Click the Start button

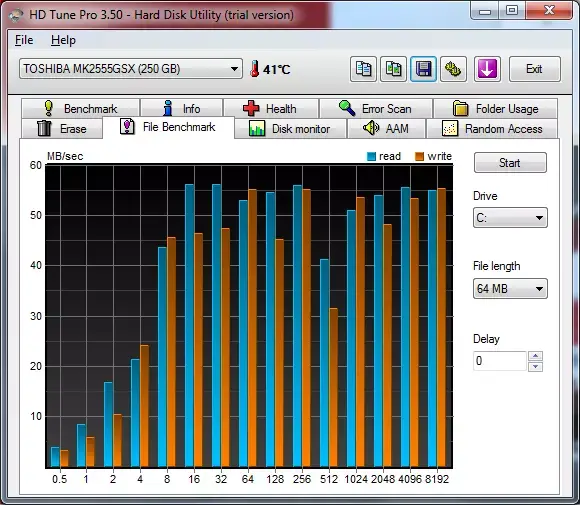point(510,162)
